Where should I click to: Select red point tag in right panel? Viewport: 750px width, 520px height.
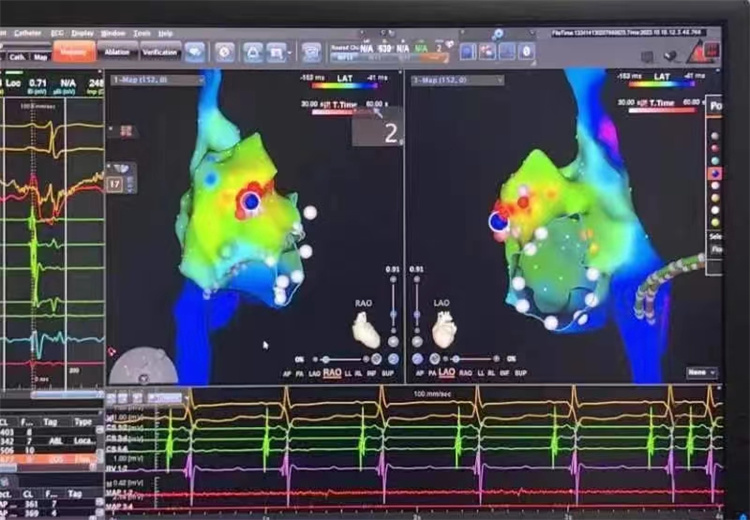coord(715,149)
